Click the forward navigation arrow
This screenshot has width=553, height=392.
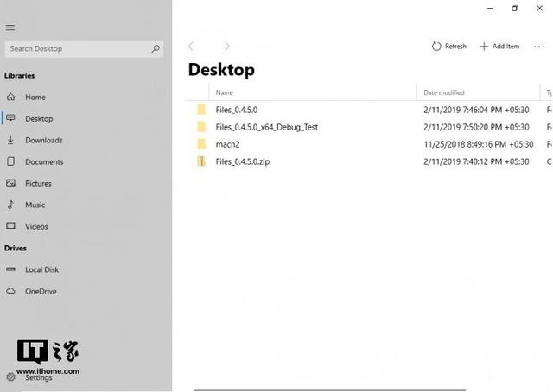[x=227, y=46]
